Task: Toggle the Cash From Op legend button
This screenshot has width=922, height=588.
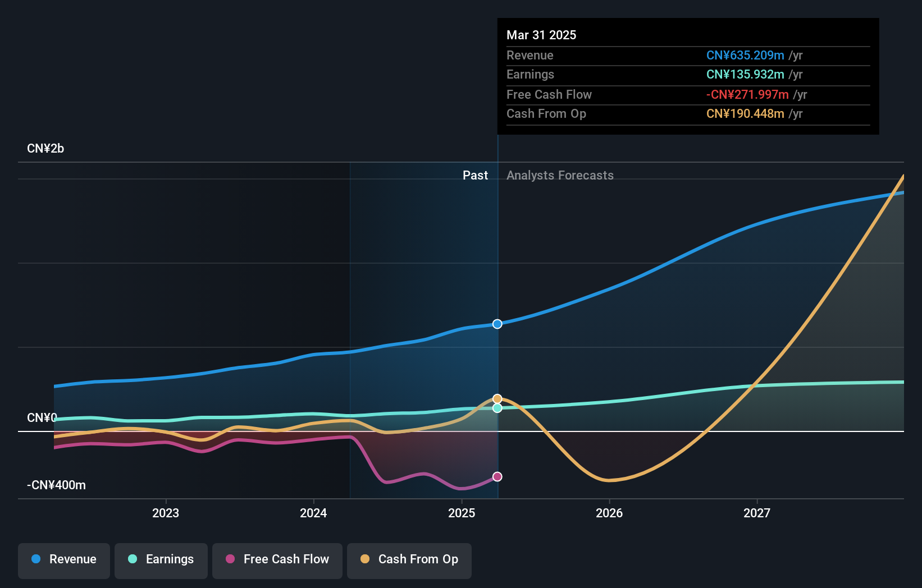Action: [x=409, y=561]
